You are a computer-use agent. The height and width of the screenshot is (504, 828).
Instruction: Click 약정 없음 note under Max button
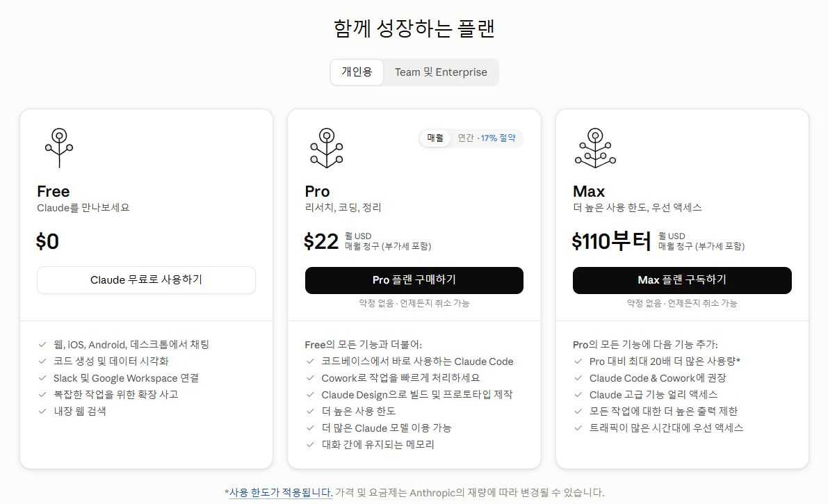click(682, 303)
